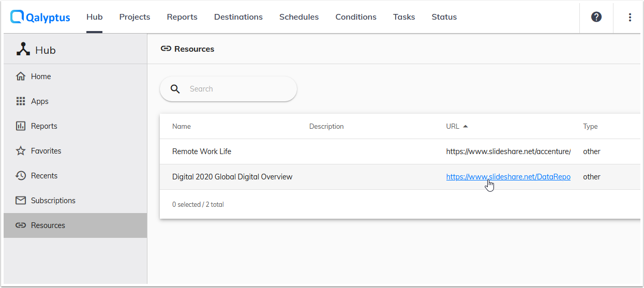Open the slideshare.net/DataRepo URL link
This screenshot has width=644, height=288.
[x=508, y=177]
